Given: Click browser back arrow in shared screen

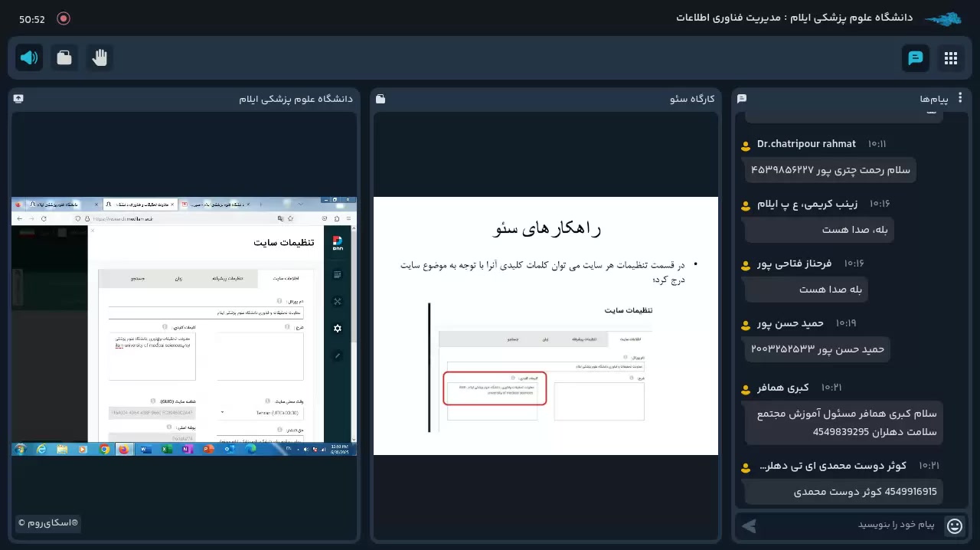Looking at the screenshot, I should 19,218.
